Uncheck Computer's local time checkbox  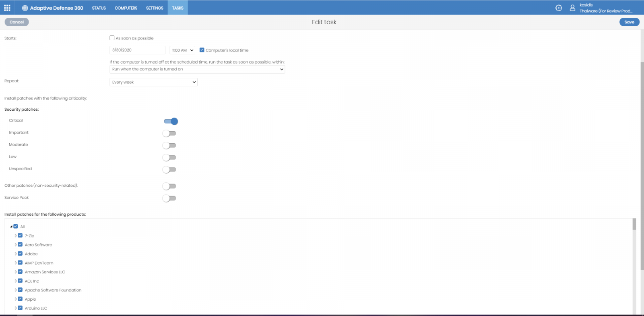(202, 50)
